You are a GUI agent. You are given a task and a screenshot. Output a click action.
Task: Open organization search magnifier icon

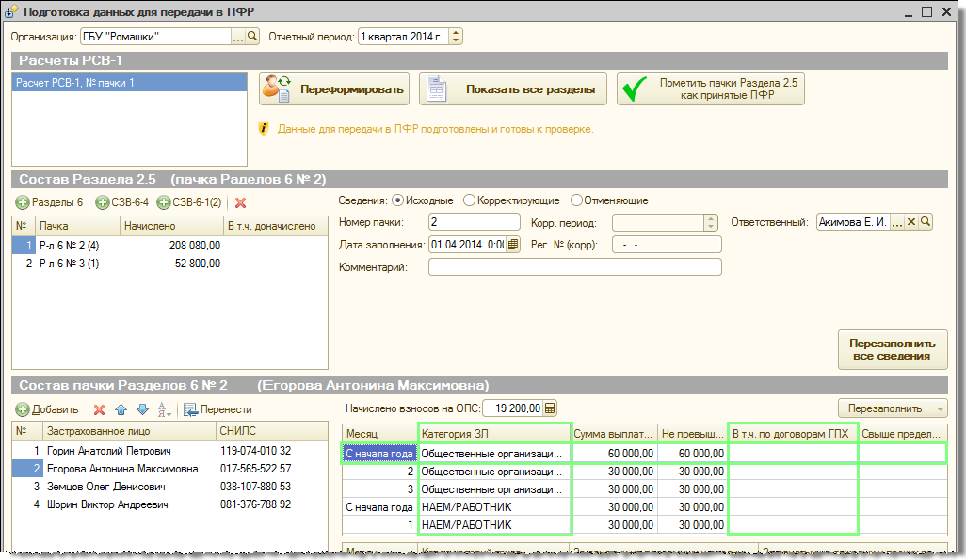[252, 37]
